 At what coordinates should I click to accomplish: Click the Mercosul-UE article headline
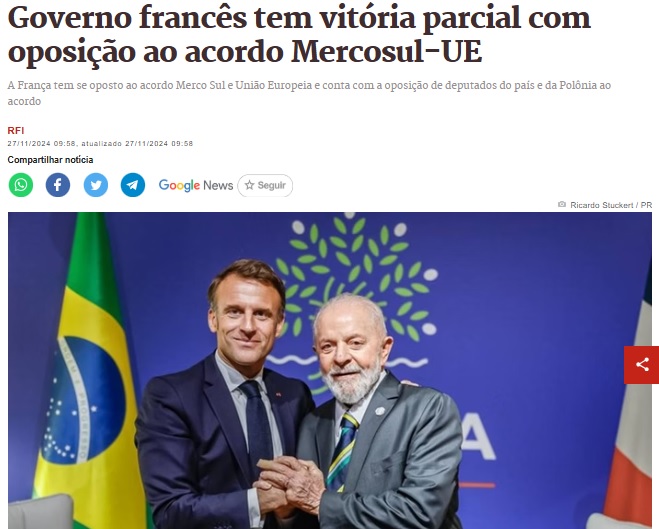299,34
